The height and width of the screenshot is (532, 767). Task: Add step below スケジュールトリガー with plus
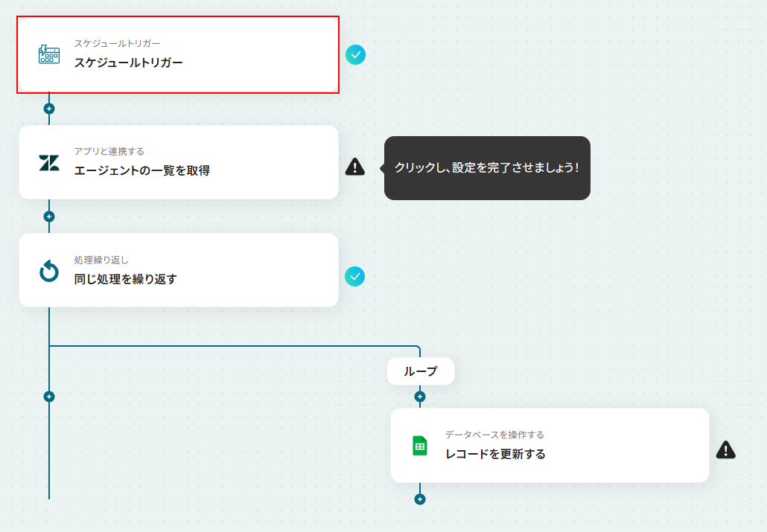pos(49,109)
